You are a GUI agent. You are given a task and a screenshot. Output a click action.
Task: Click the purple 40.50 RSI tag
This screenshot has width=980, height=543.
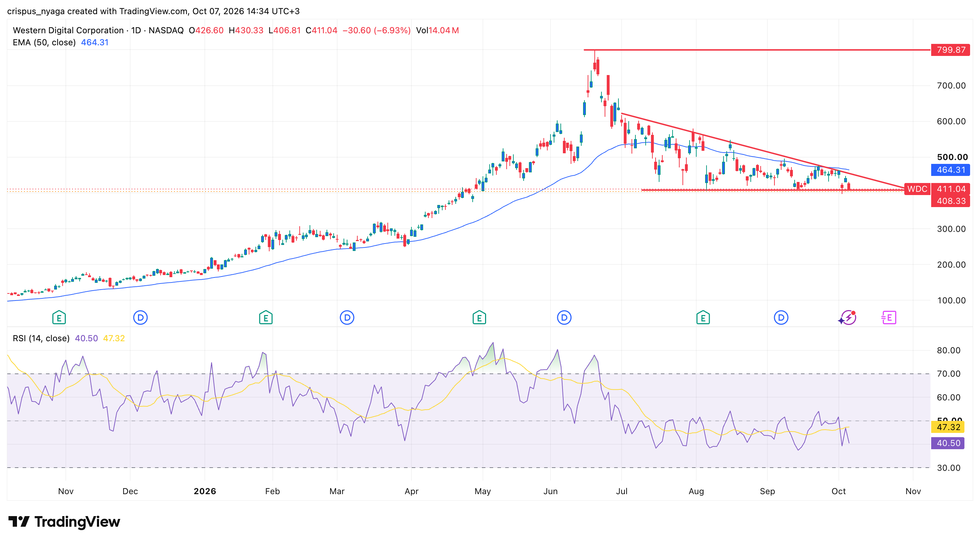pos(948,443)
